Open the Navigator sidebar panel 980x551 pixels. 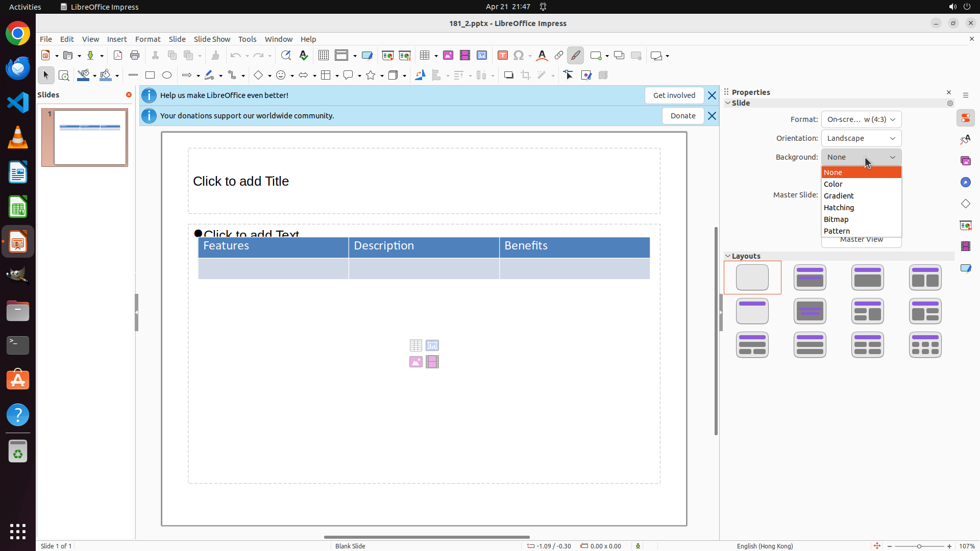pyautogui.click(x=966, y=183)
